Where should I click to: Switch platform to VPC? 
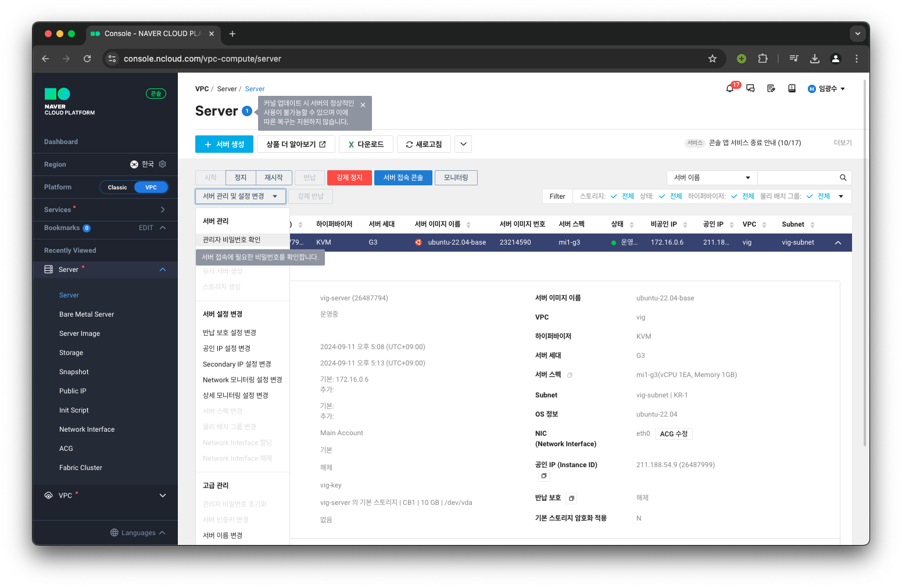click(x=151, y=187)
